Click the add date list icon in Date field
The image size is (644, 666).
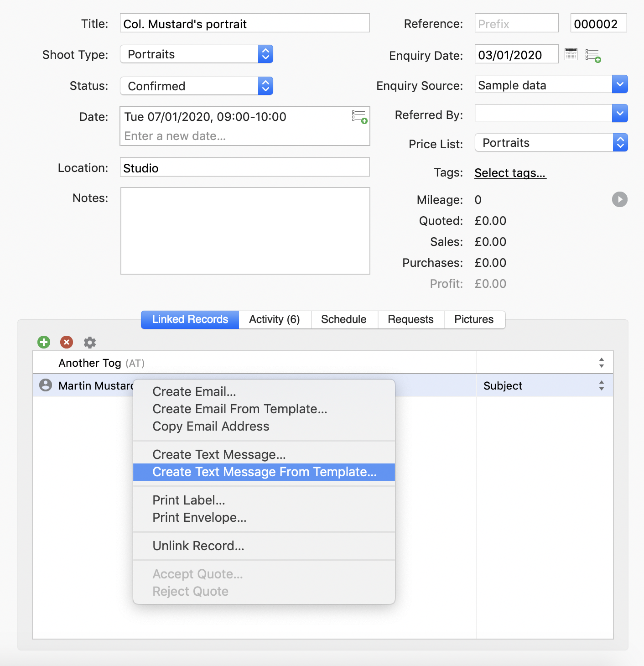click(x=359, y=117)
